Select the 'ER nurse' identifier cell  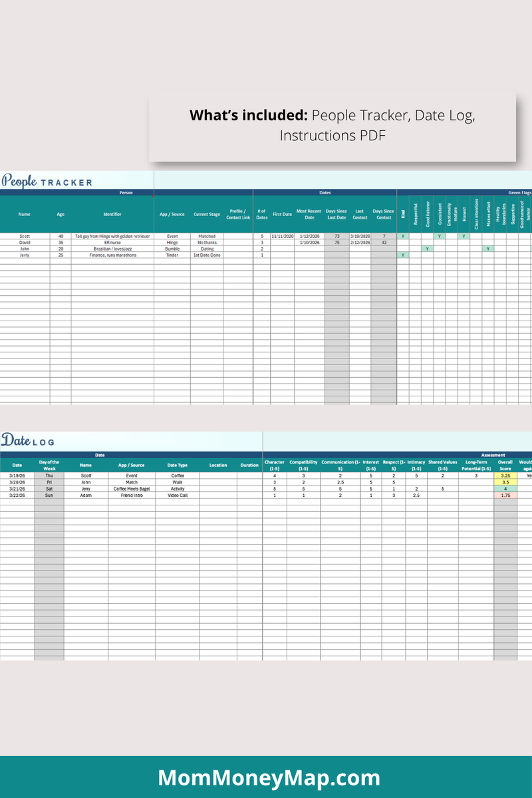112,242
